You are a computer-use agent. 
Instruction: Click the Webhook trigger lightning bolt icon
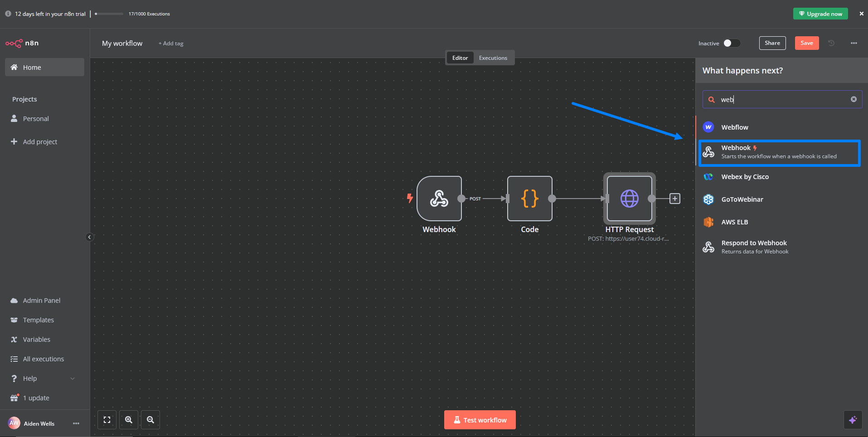[410, 198]
